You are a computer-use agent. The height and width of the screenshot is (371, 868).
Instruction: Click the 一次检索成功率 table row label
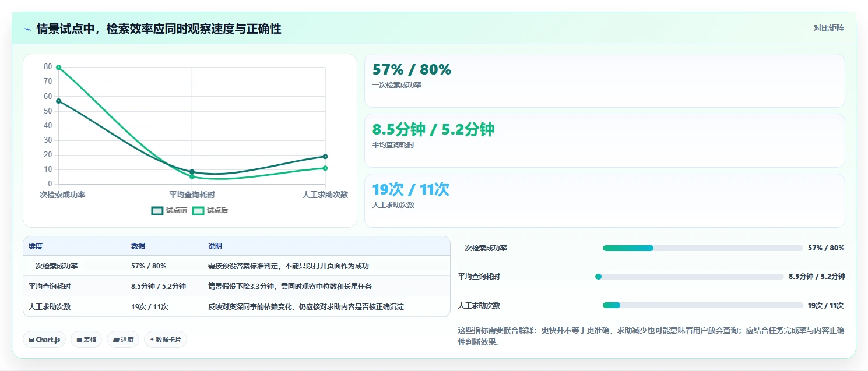[53, 266]
